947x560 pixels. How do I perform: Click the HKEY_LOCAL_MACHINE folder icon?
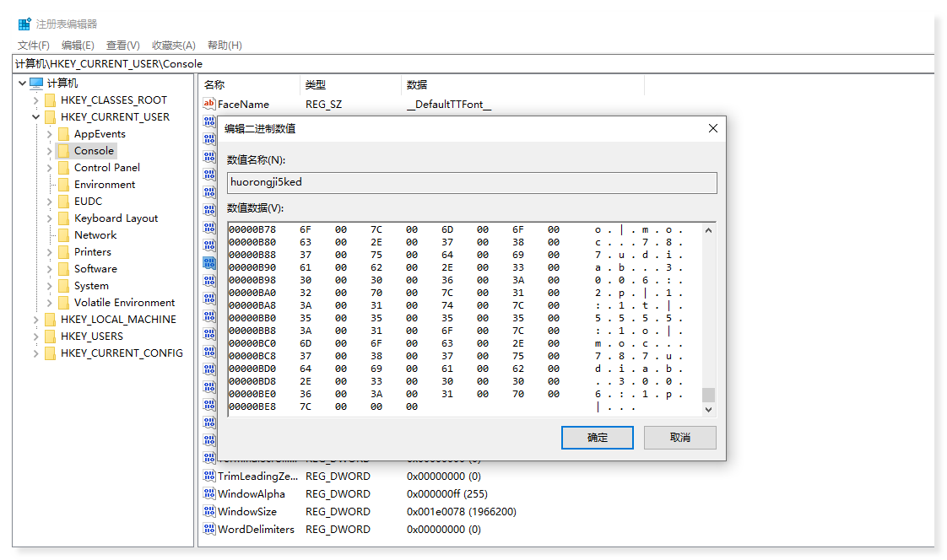(x=50, y=320)
